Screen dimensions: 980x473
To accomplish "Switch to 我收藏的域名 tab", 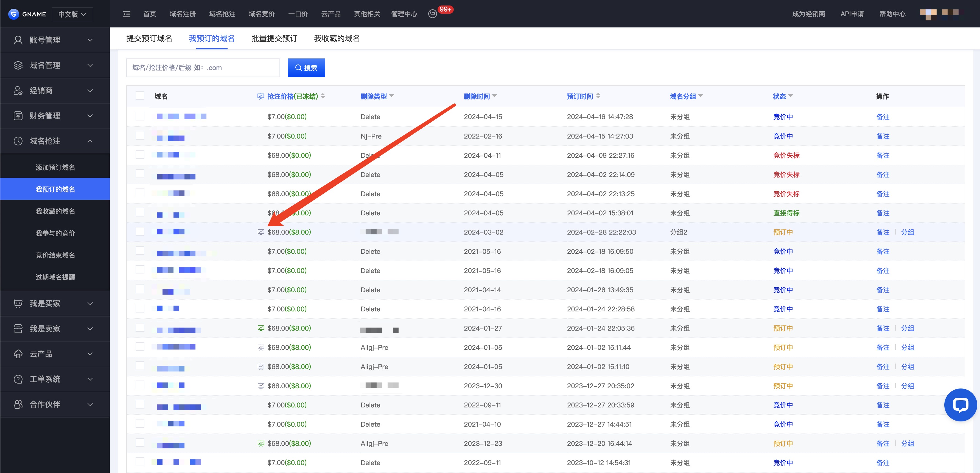I will click(x=337, y=38).
